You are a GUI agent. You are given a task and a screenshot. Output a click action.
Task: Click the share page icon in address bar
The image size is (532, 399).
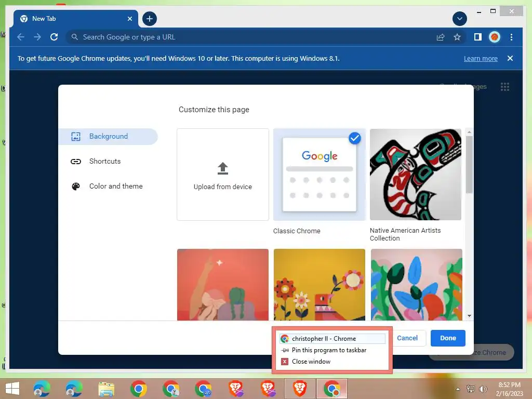pos(441,37)
